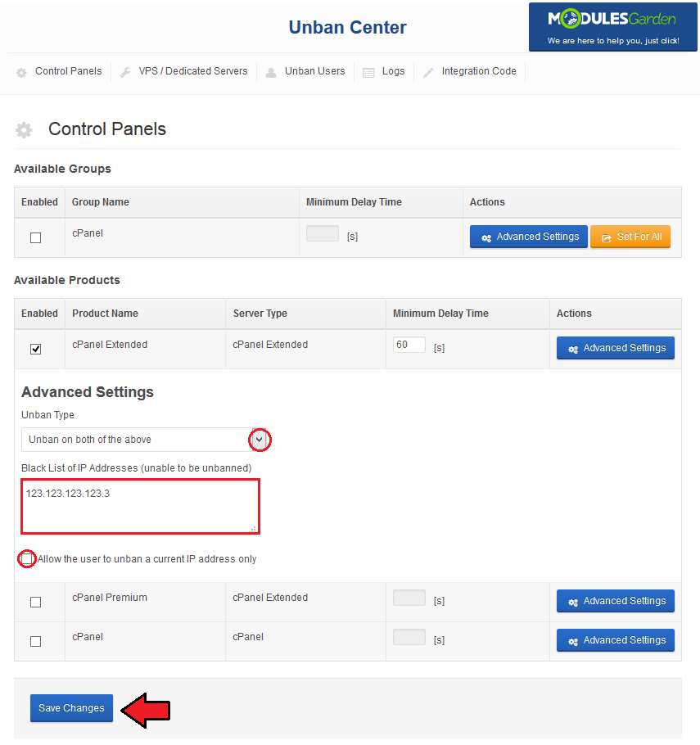
Task: Switch to the Logs tab
Action: (x=394, y=70)
